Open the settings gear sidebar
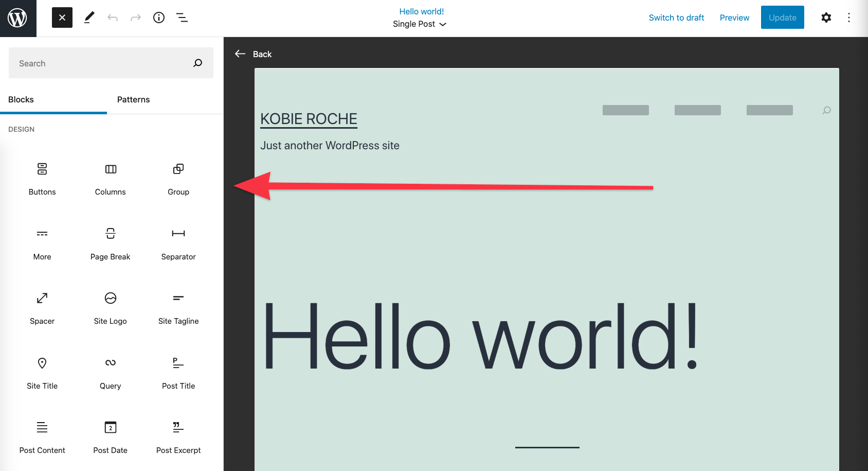 (826, 18)
